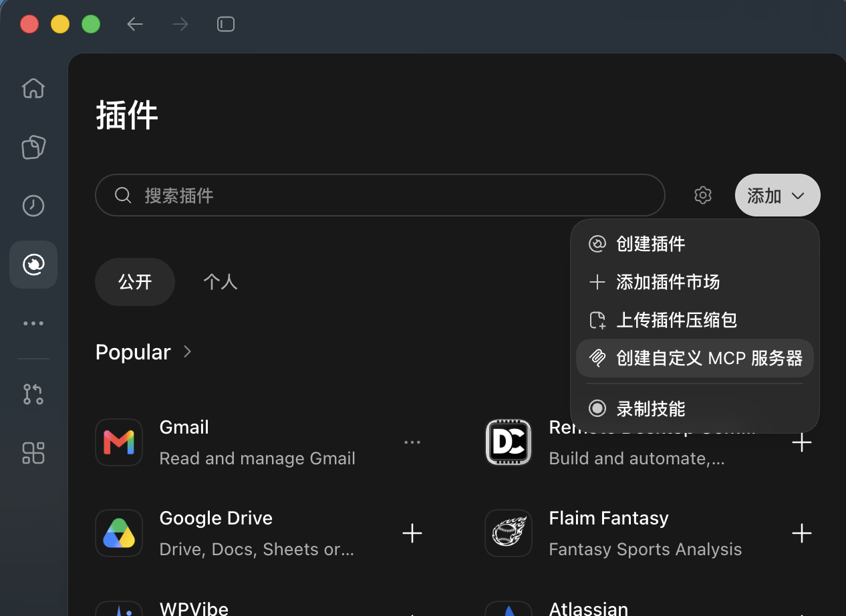Open plugin settings gear icon

pyautogui.click(x=702, y=195)
